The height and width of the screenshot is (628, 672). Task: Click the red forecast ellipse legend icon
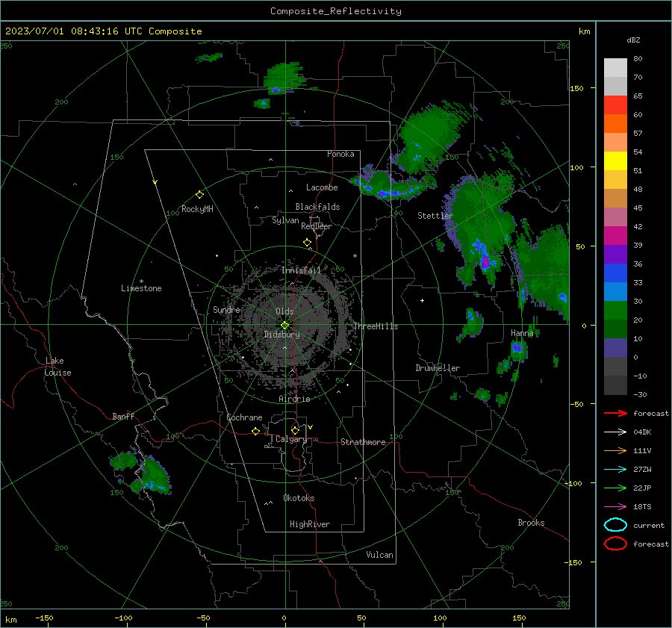[x=615, y=544]
